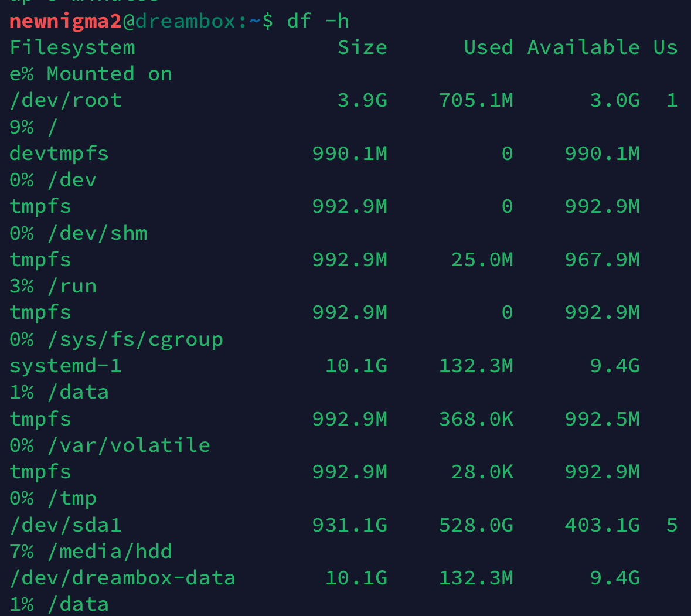
Task: Click the /tmp mount point
Action: 72,498
